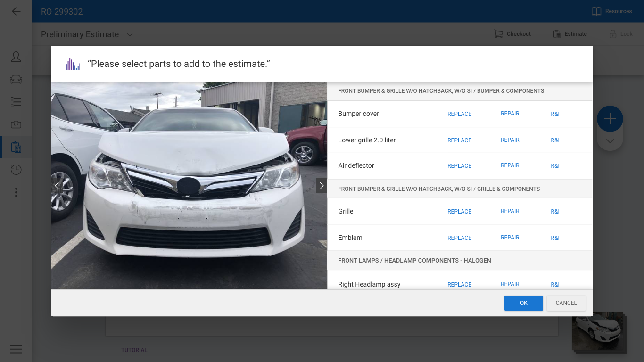Select R&I for Emblem
The image size is (644, 362).
point(555,238)
